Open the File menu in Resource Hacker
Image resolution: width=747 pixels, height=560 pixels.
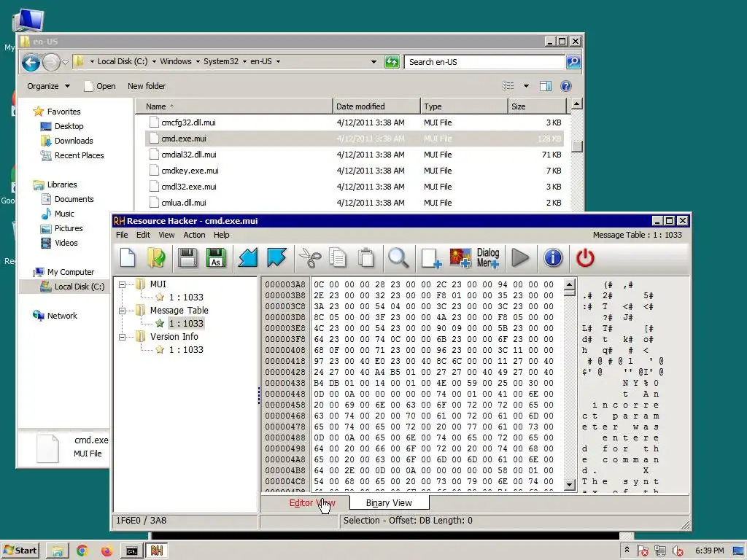click(x=122, y=235)
